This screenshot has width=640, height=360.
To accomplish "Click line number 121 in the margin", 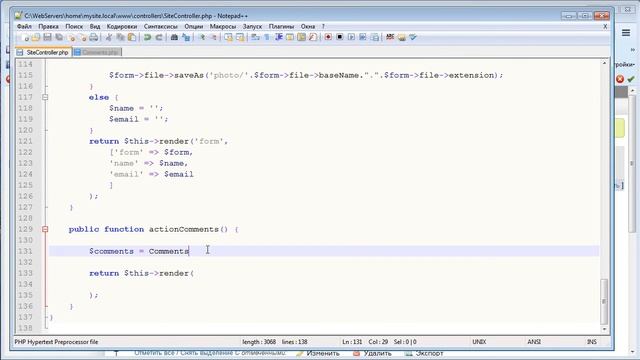I will coord(25,141).
